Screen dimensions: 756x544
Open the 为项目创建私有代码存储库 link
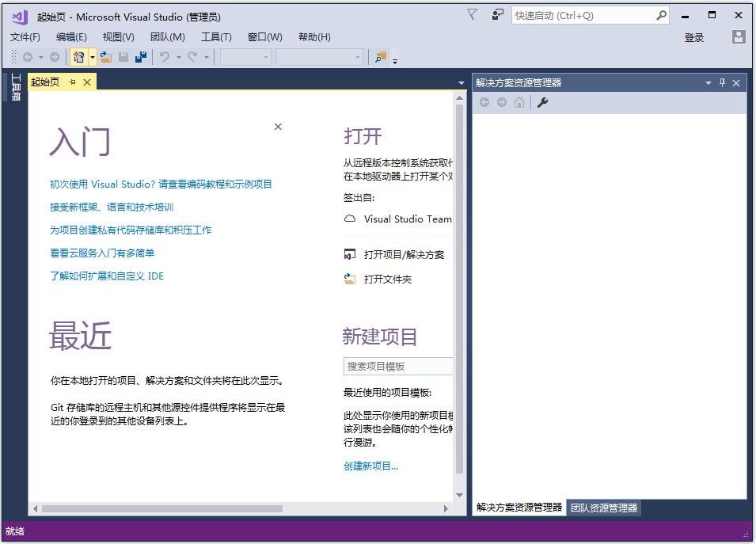[x=131, y=230]
